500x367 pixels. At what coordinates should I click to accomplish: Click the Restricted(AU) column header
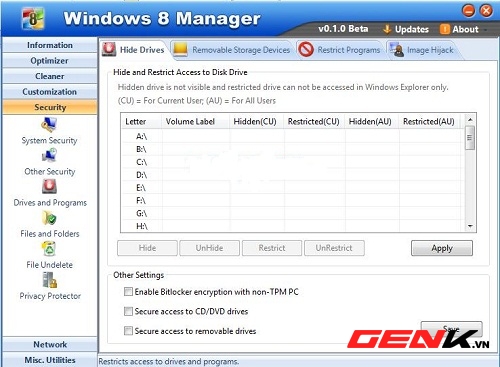[429, 122]
